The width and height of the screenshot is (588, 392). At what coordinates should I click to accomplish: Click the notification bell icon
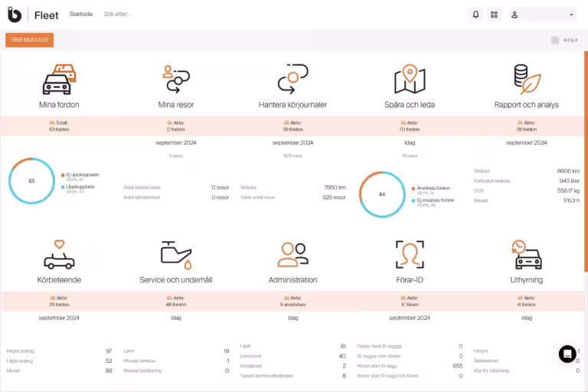click(x=475, y=15)
